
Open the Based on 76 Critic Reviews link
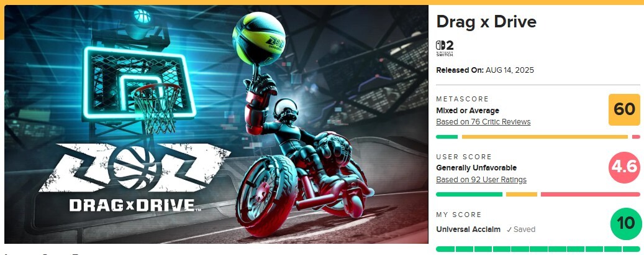483,122
